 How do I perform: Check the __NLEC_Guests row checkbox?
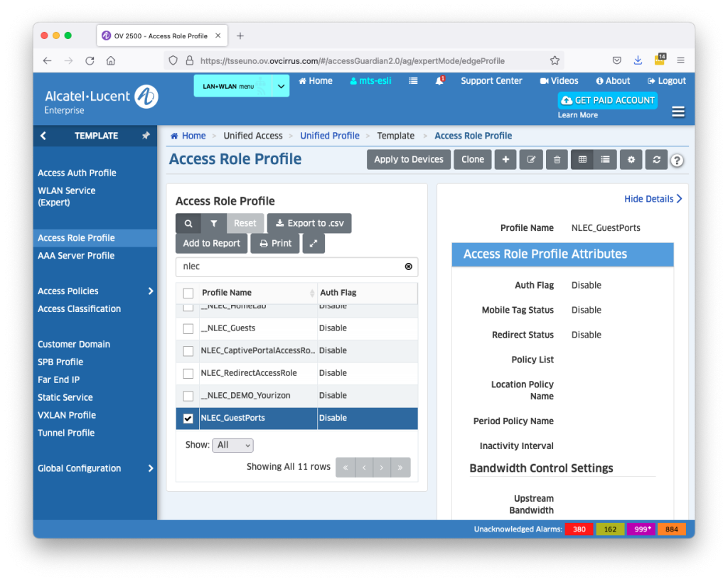(x=188, y=328)
